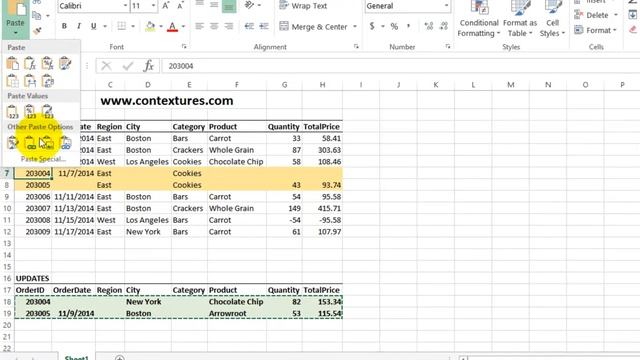Toggle Wrap Text

tap(303, 6)
